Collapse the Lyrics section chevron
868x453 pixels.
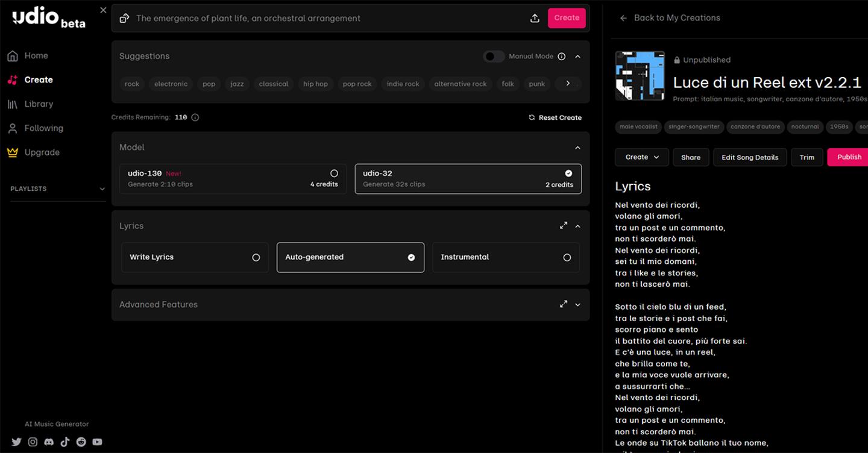(x=577, y=226)
